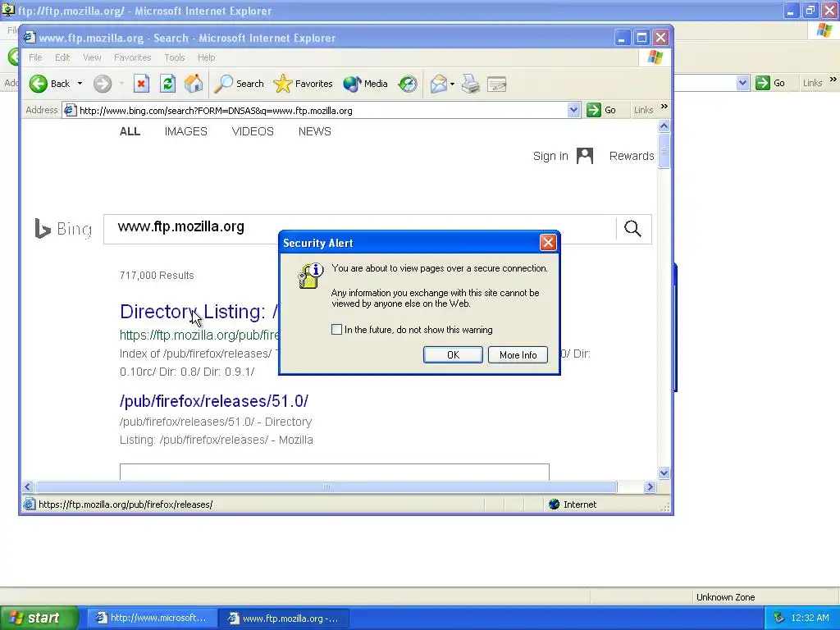Click Sign in link on Bing
The width and height of the screenshot is (840, 630).
click(x=550, y=156)
